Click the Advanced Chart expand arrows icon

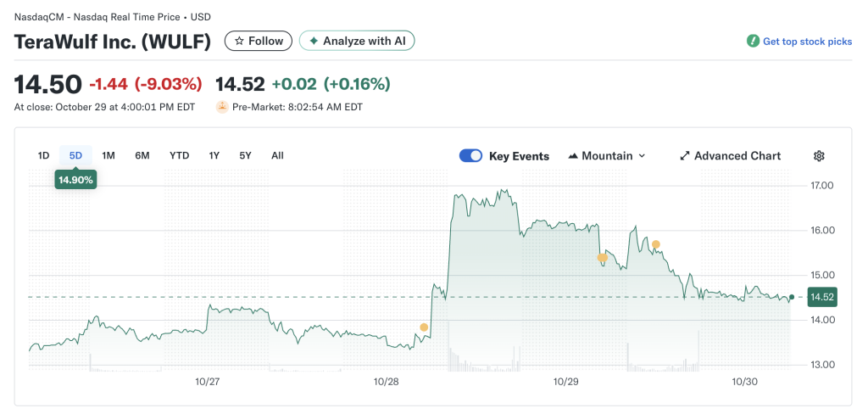pos(685,156)
